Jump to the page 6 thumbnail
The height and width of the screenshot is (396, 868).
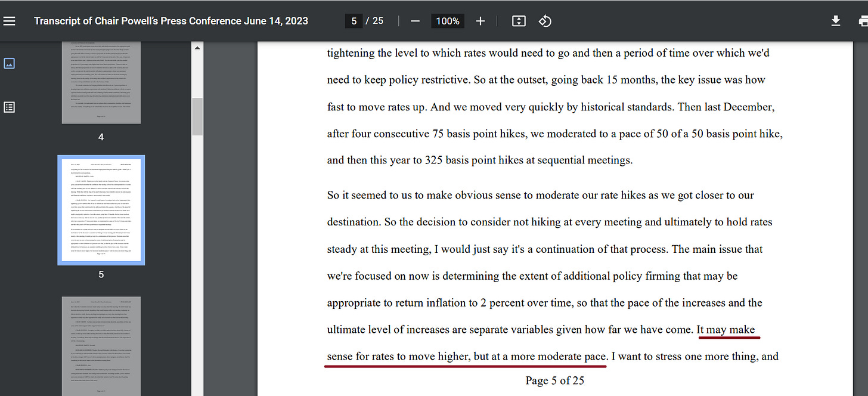(101, 346)
